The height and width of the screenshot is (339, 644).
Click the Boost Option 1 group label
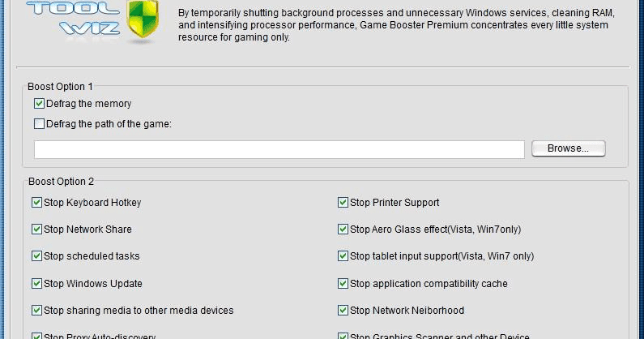pyautogui.click(x=61, y=87)
